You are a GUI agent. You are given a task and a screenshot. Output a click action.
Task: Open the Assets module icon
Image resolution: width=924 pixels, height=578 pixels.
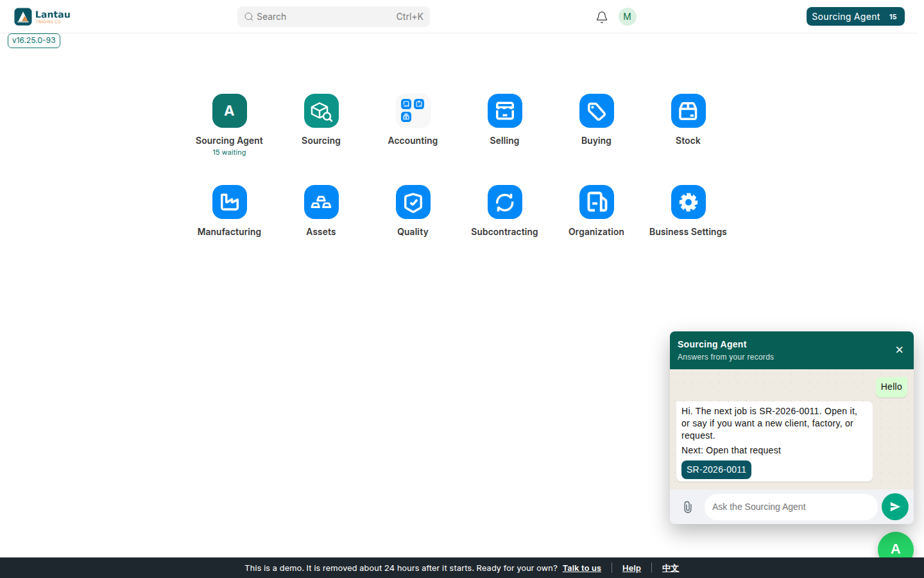tap(321, 202)
